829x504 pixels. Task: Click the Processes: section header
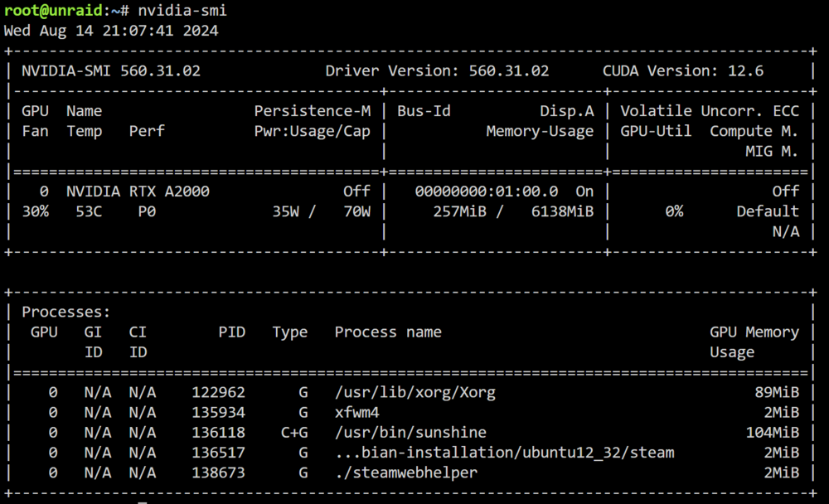(x=66, y=312)
